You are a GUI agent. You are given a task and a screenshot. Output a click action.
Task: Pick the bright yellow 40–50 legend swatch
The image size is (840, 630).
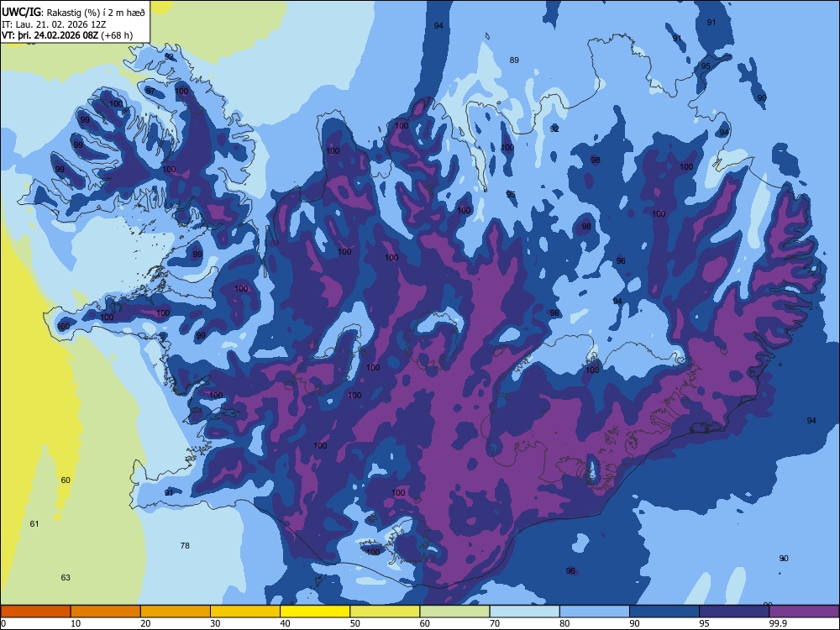pyautogui.click(x=315, y=612)
